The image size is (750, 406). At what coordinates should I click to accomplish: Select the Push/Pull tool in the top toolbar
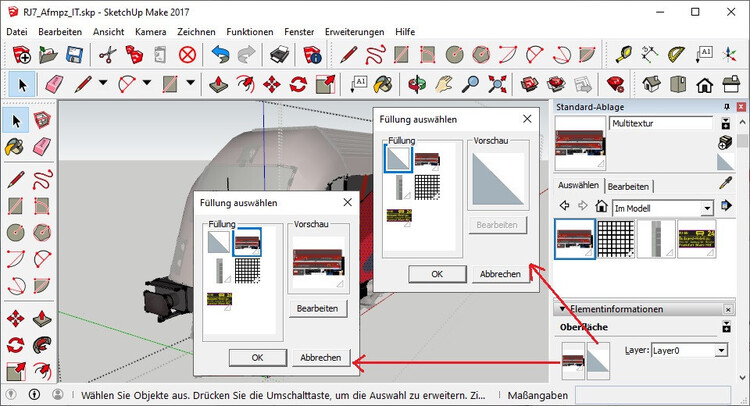click(218, 85)
